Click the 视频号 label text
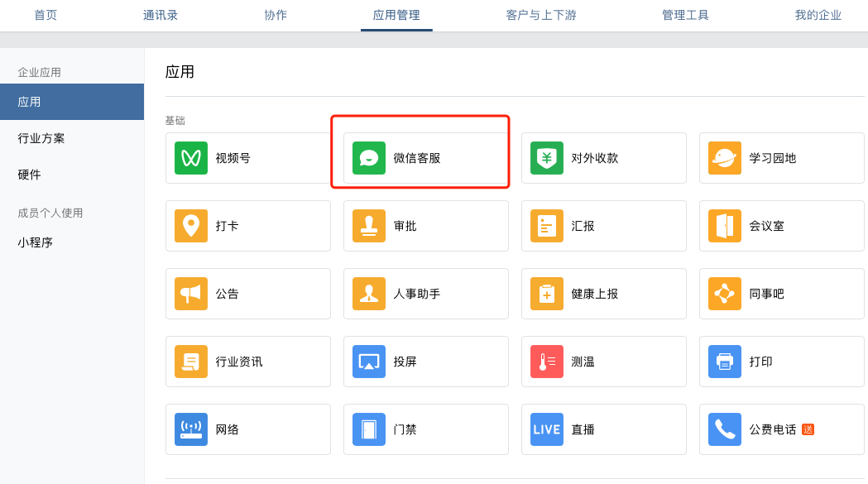The height and width of the screenshot is (484, 868). point(233,158)
